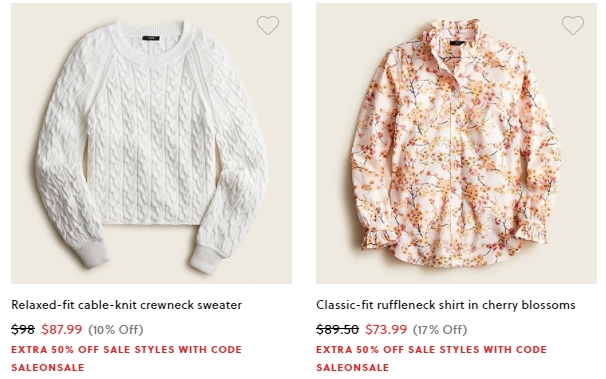Select the (17% Off) discount label

(440, 330)
